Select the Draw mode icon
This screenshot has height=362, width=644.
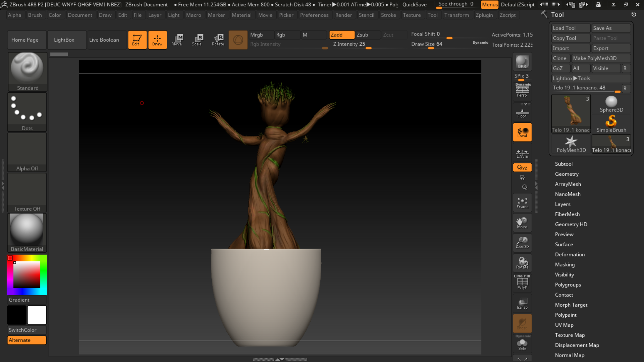[x=157, y=40]
